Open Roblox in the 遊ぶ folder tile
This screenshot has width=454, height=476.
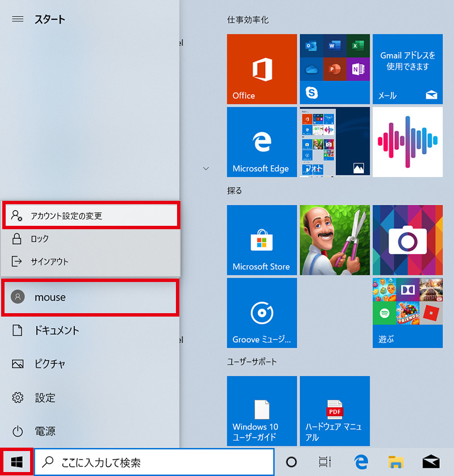[431, 313]
